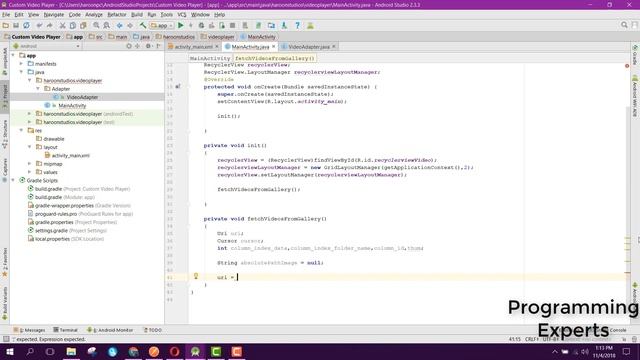Image resolution: width=640 pixels, height=360 pixels.
Task: Toggle the Captures tool window button
Action: [5, 170]
